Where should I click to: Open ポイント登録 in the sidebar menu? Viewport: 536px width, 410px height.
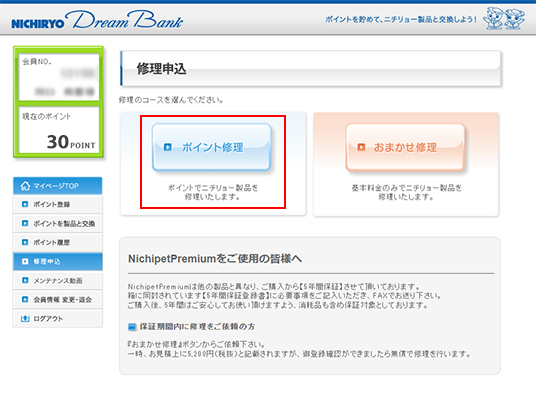(x=57, y=204)
